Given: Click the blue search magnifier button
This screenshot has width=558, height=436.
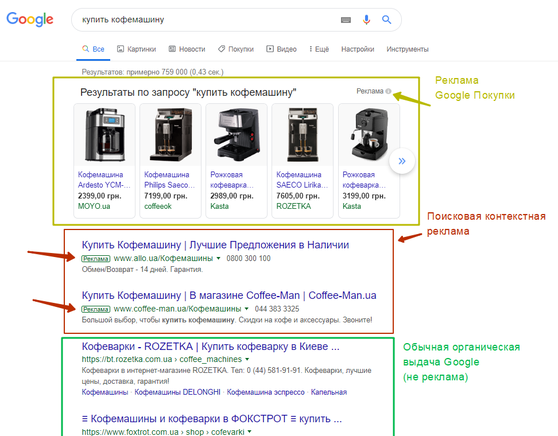Looking at the screenshot, I should 386,20.
